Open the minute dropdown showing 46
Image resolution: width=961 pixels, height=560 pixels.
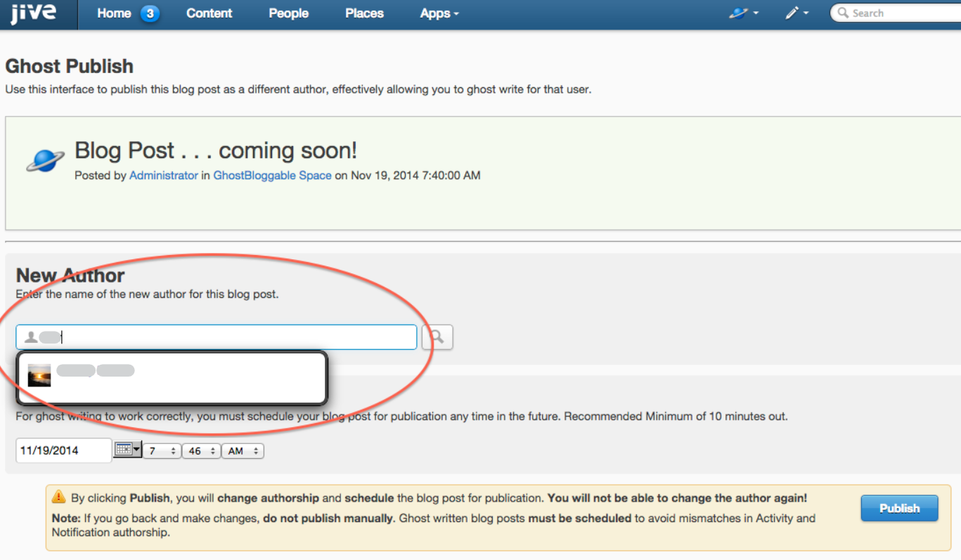[x=201, y=451]
